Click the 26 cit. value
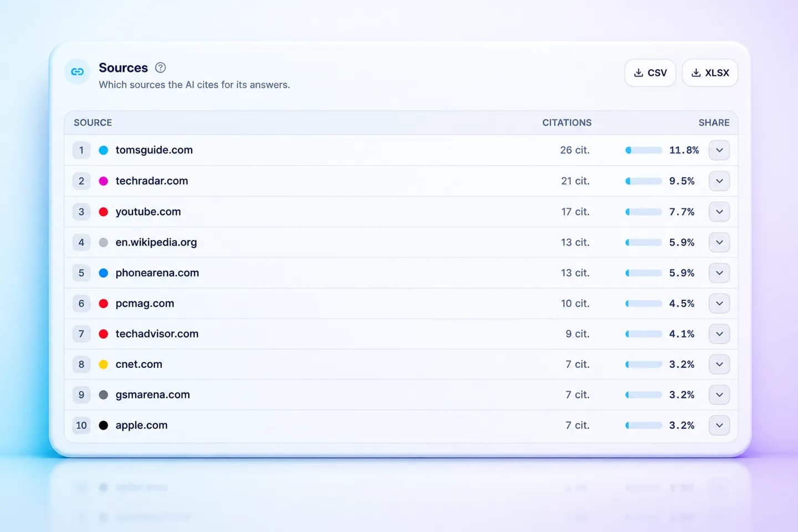 pyautogui.click(x=575, y=150)
